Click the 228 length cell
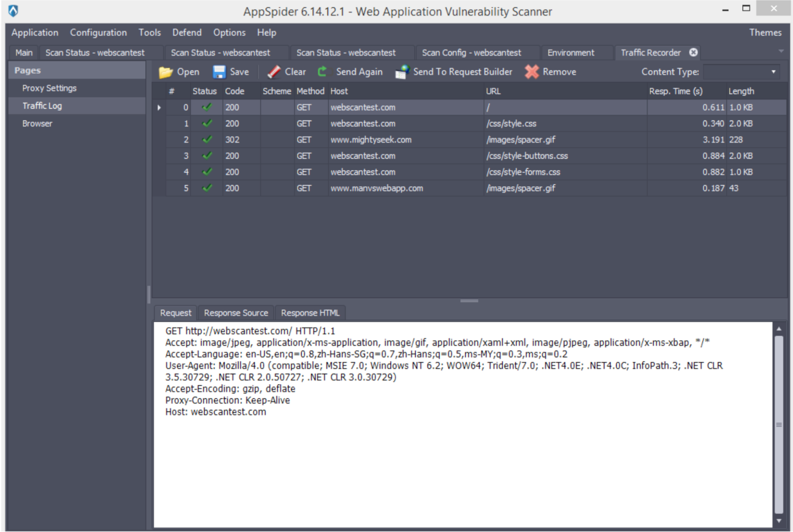This screenshot has width=793, height=532. [756, 140]
